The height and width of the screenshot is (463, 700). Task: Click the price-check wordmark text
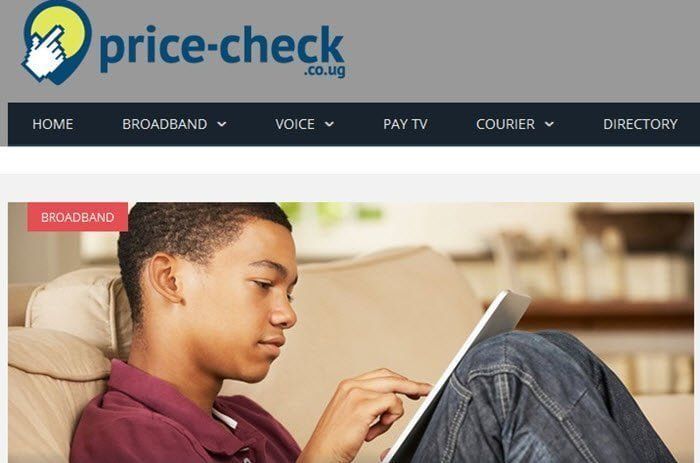click(x=222, y=48)
